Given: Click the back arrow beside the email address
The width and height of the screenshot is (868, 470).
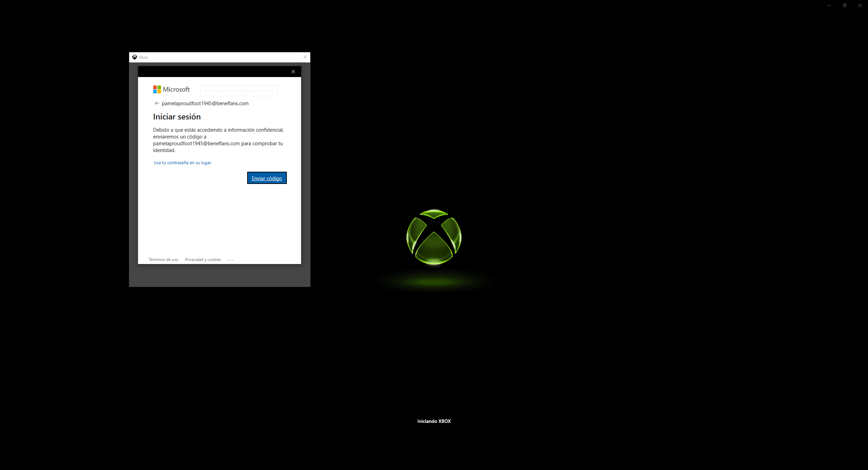Looking at the screenshot, I should coord(157,103).
